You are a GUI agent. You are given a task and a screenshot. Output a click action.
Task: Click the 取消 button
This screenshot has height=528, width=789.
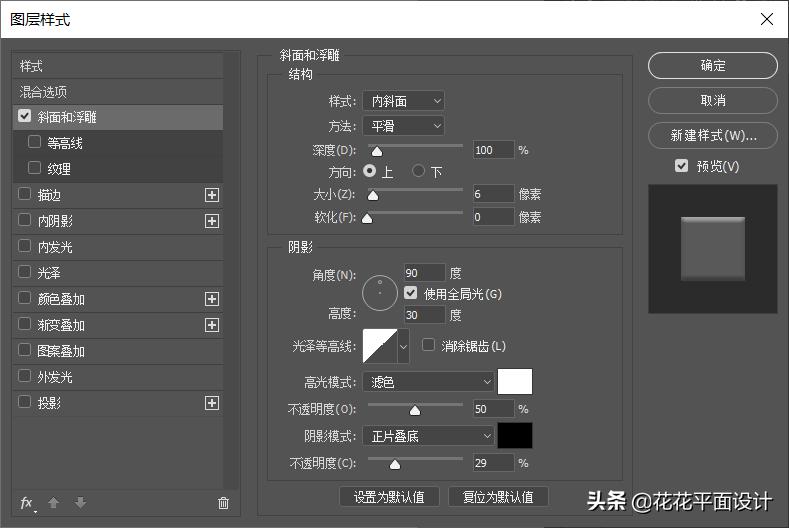(x=713, y=101)
